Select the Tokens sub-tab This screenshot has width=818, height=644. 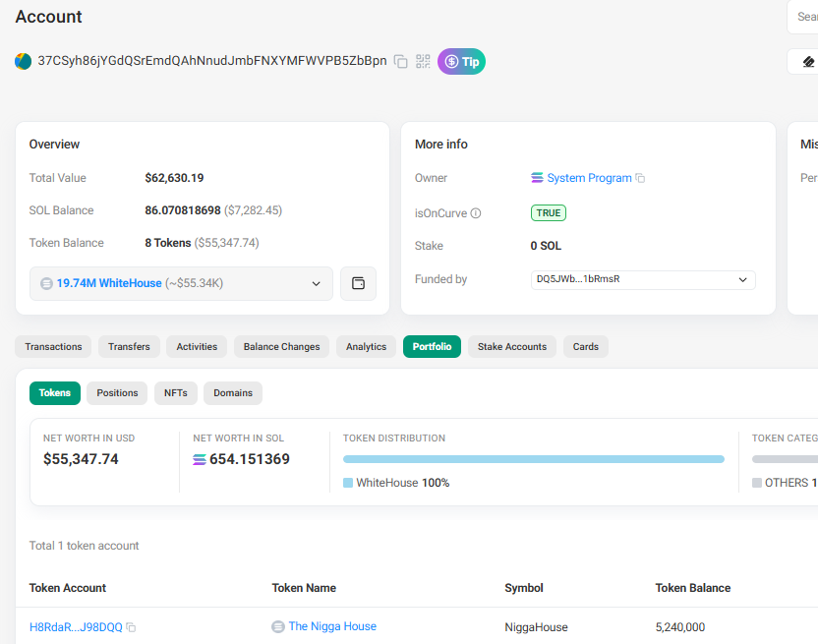pyautogui.click(x=55, y=393)
